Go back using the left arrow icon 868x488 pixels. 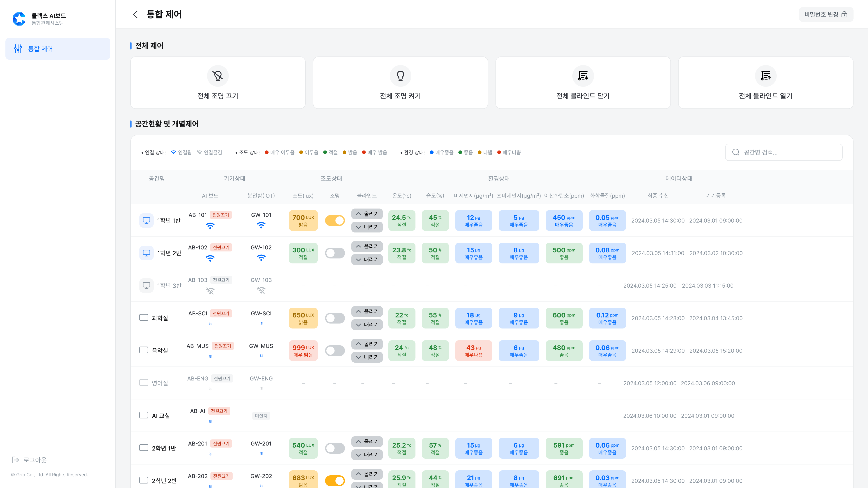[x=135, y=14]
